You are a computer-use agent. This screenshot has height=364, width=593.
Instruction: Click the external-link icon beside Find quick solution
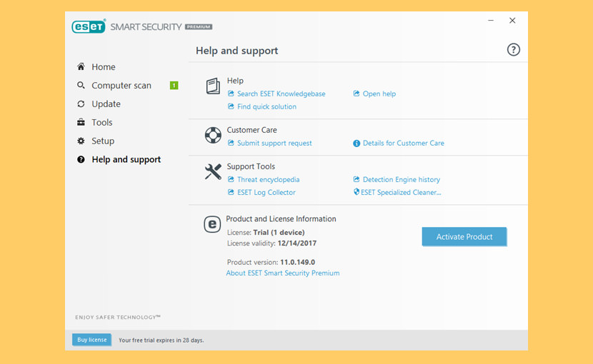231,106
